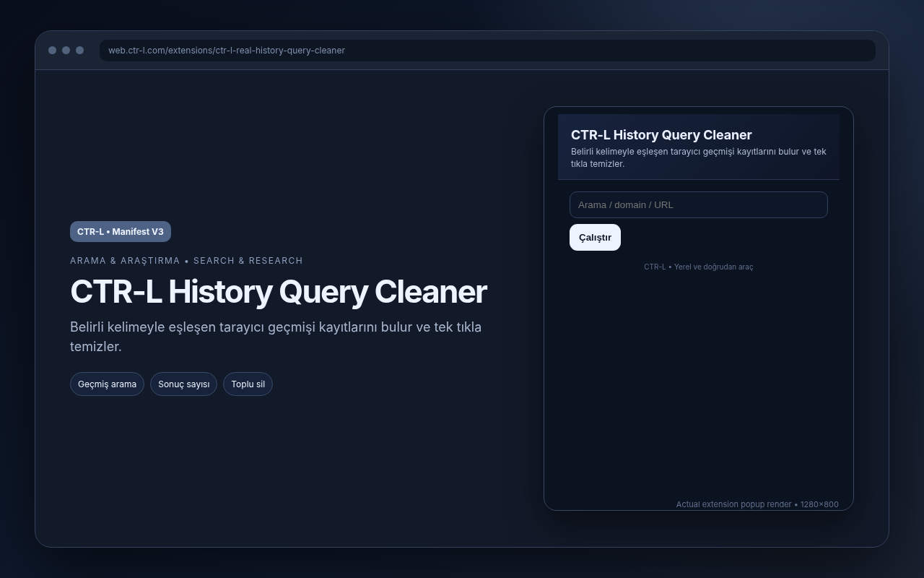This screenshot has width=924, height=578.
Task: Click the large description paragraph on the left
Action: click(x=276, y=337)
